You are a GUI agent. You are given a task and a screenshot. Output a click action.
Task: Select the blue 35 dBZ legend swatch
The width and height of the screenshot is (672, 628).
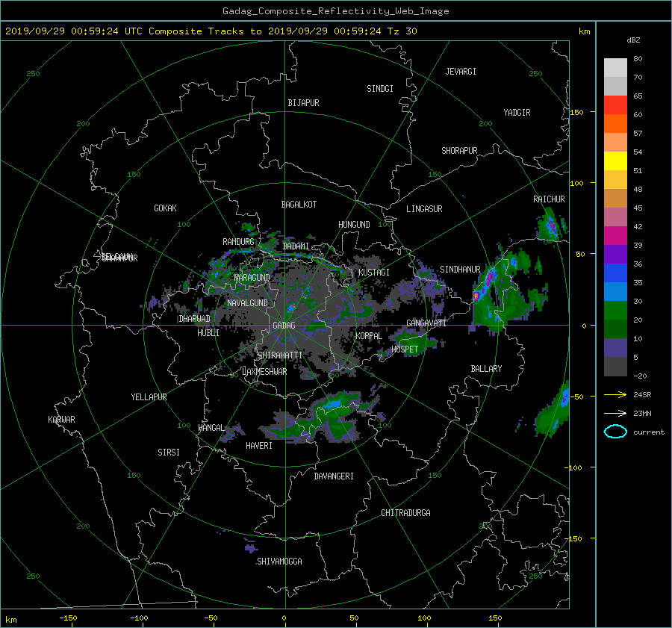(x=615, y=273)
